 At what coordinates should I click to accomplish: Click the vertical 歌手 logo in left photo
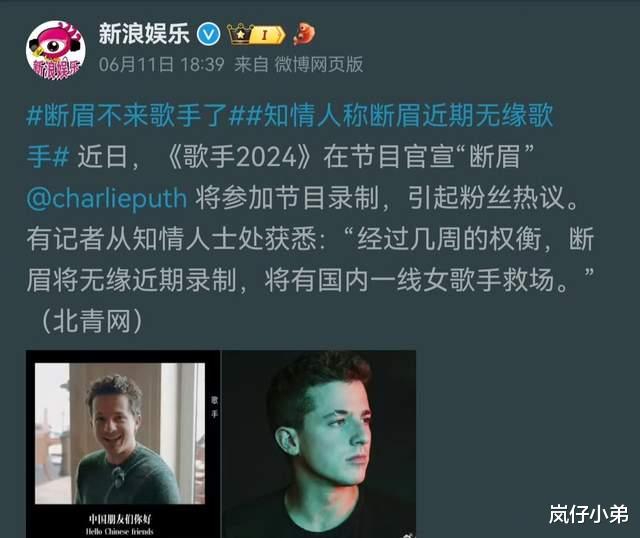pos(214,407)
